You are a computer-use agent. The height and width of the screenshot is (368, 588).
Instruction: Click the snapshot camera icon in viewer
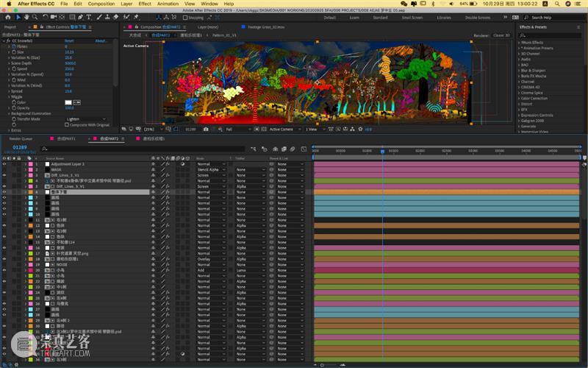206,130
